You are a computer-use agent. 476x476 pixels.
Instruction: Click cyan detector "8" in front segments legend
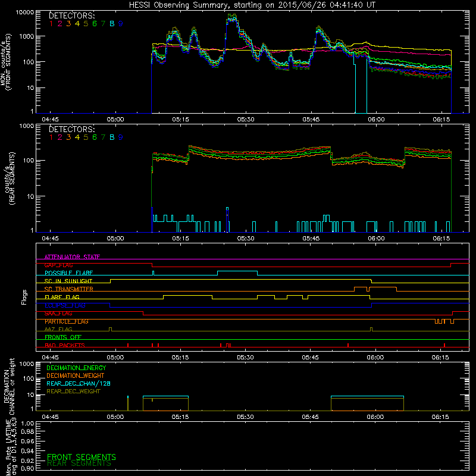[x=112, y=24]
